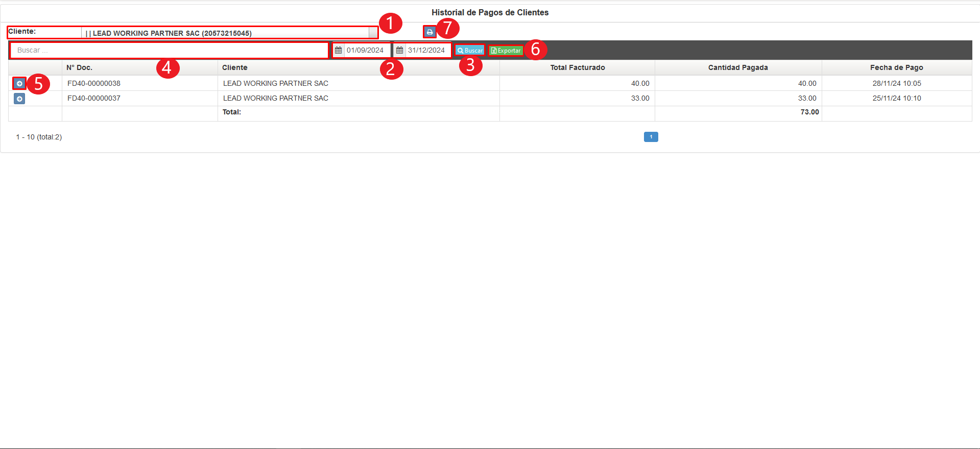Sort by Total Facturado column header
This screenshot has height=449, width=980.
click(578, 67)
